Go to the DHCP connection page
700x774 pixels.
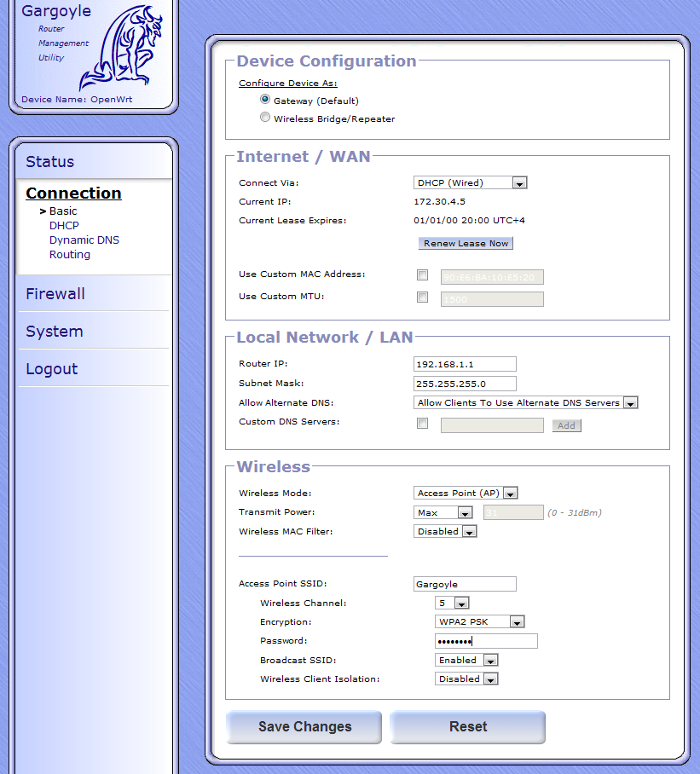(x=64, y=226)
